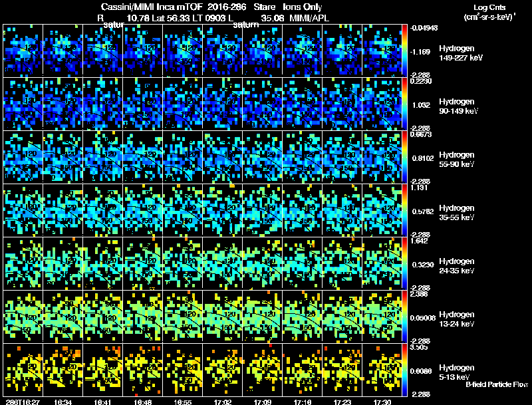Select the '2.388' colorbar value
The image size is (532, 405).
[x=419, y=294]
